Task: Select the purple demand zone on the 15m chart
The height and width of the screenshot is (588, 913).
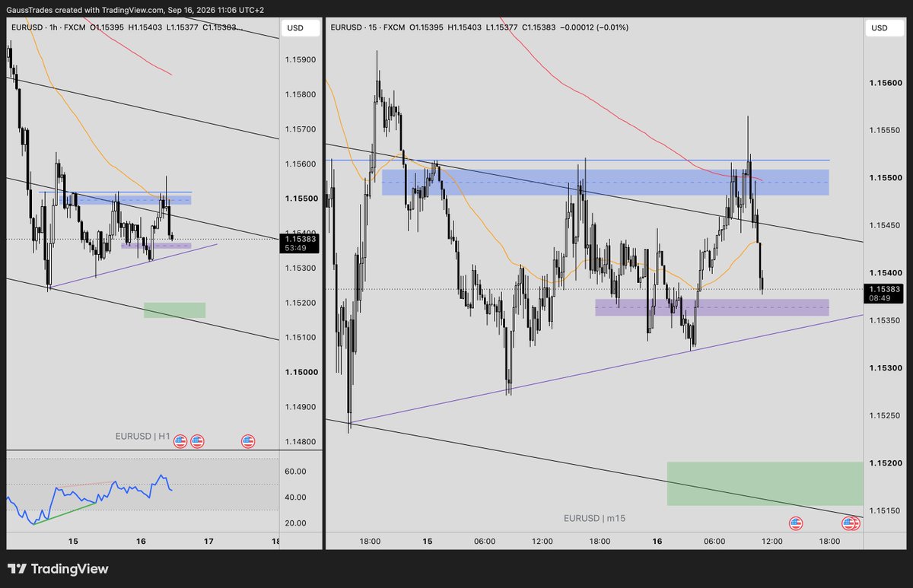Action: pyautogui.click(x=711, y=307)
